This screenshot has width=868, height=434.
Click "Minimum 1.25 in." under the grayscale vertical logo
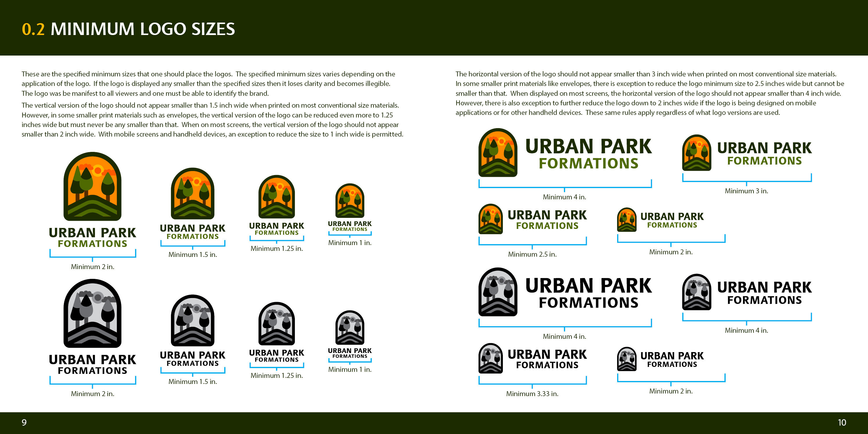(x=277, y=376)
